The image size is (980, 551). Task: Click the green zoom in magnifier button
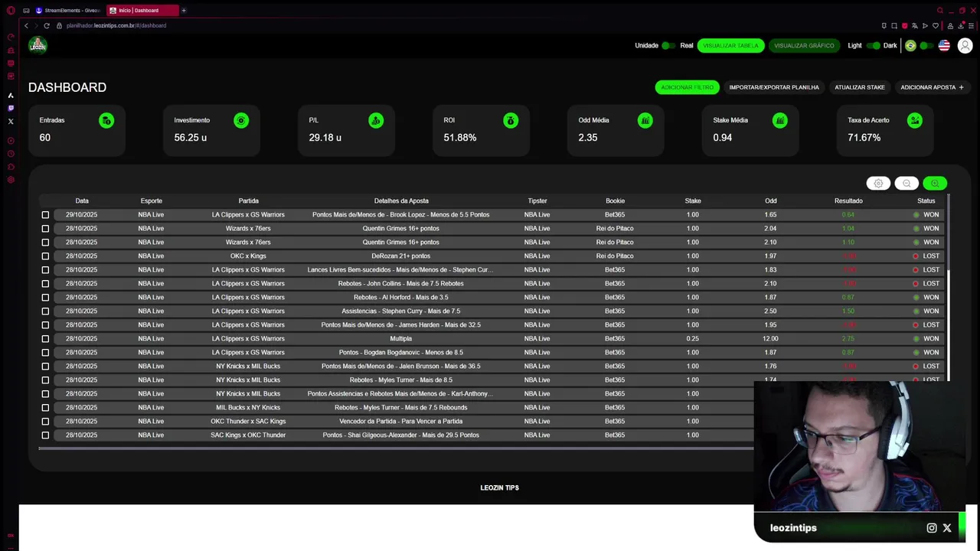tap(935, 184)
